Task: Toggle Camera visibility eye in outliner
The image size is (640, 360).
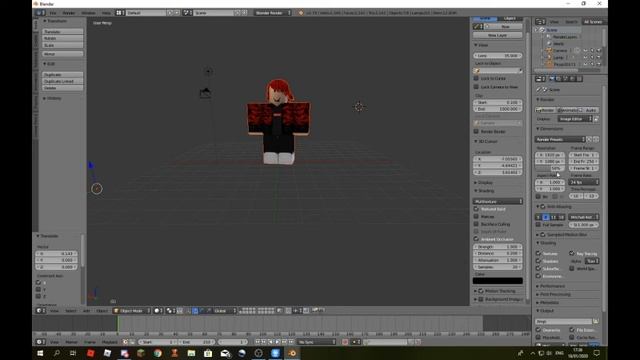Action: point(585,51)
